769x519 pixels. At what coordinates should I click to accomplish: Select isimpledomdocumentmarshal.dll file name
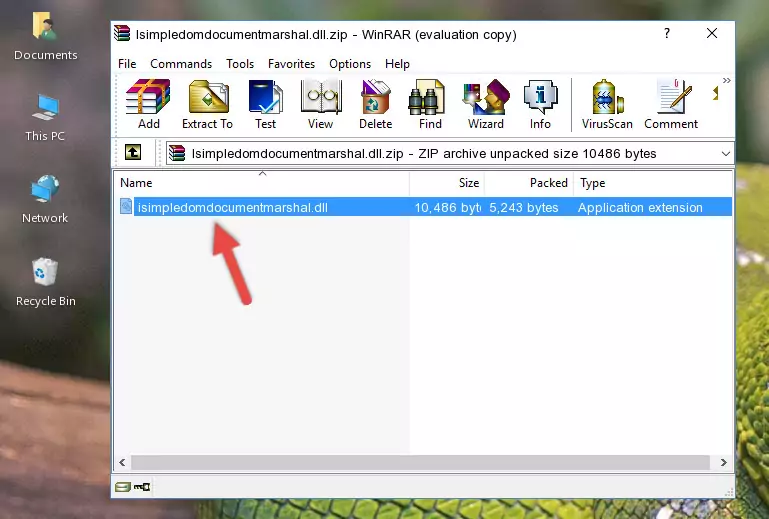point(232,208)
